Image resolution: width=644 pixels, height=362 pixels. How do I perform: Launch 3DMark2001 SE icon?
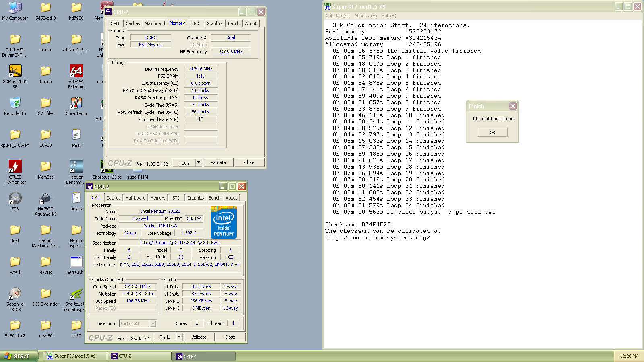15,77
